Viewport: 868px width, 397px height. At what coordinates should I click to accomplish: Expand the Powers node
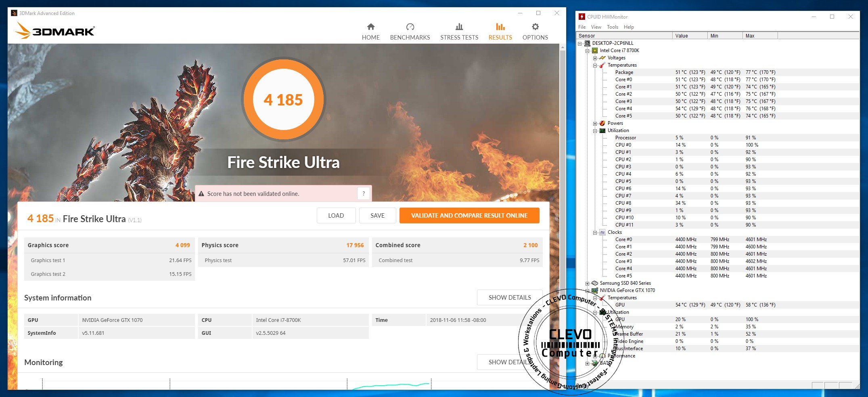pos(595,124)
